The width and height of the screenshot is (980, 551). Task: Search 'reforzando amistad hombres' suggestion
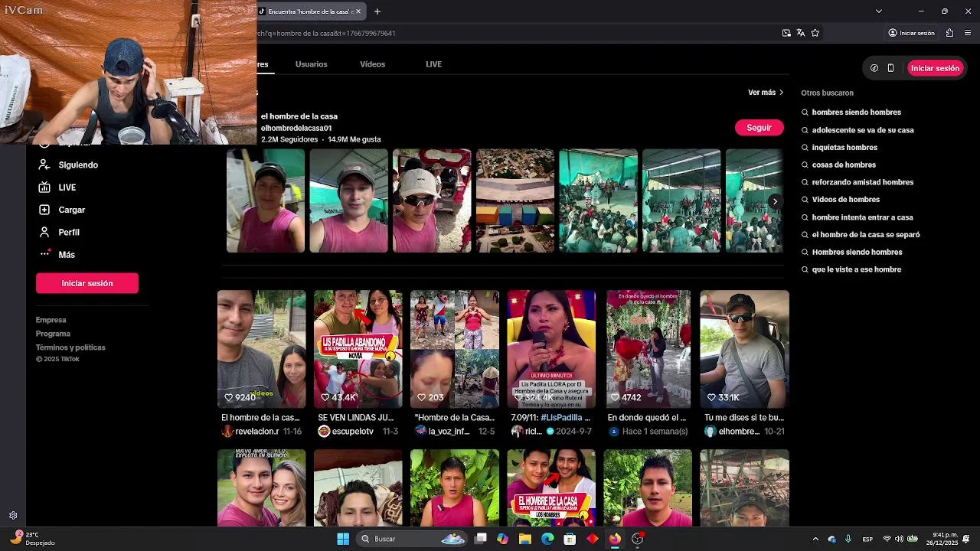[863, 182]
